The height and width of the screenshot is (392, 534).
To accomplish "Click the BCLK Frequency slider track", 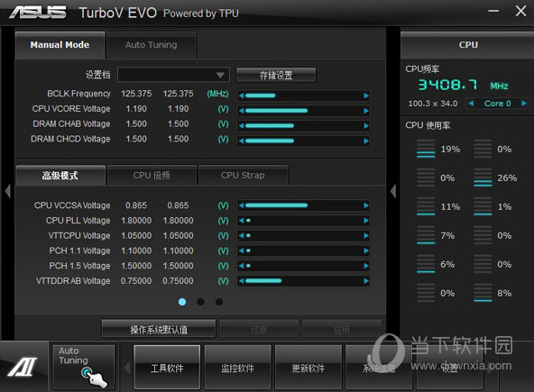I will point(303,96).
